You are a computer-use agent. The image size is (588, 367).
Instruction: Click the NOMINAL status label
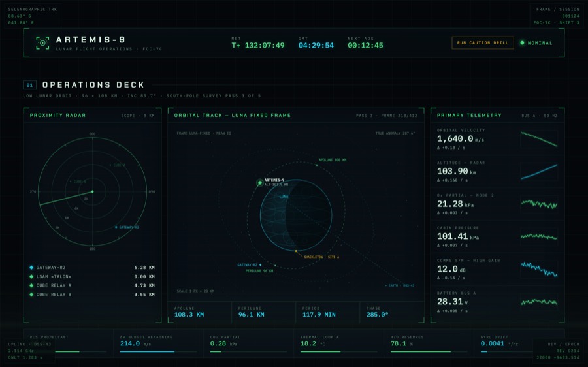(540, 43)
